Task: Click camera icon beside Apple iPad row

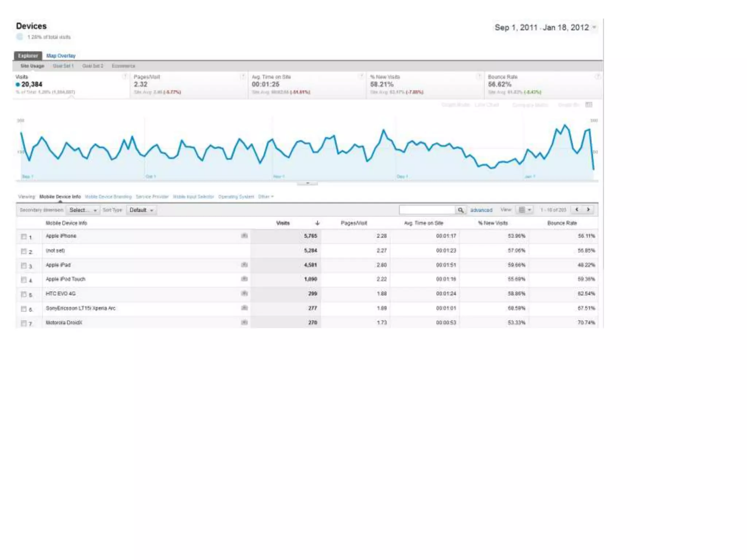Action: pyautogui.click(x=244, y=265)
